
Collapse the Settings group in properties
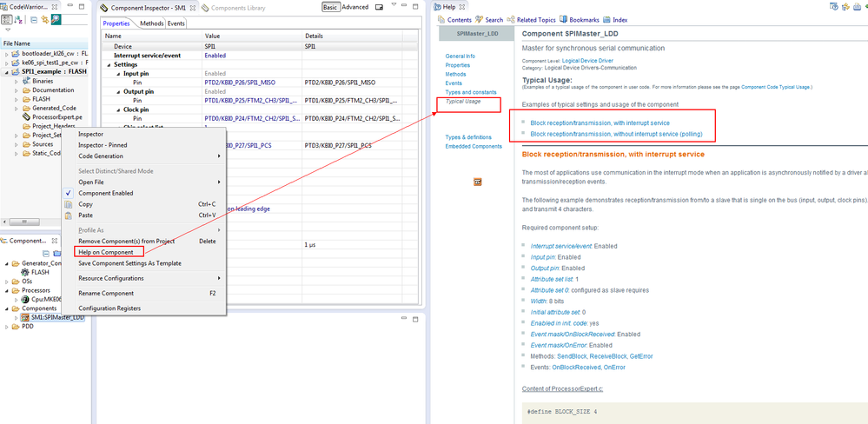[109, 65]
